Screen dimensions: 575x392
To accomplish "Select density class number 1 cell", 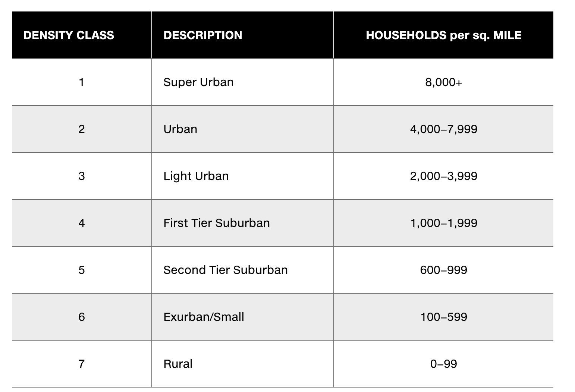I will 82,82.
